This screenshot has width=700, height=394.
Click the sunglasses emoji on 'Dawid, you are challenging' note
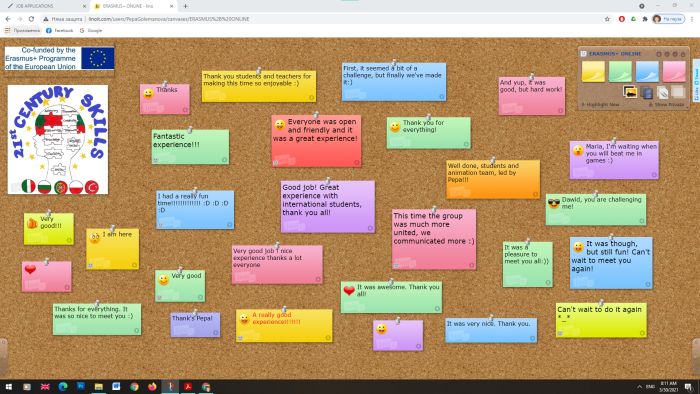554,203
